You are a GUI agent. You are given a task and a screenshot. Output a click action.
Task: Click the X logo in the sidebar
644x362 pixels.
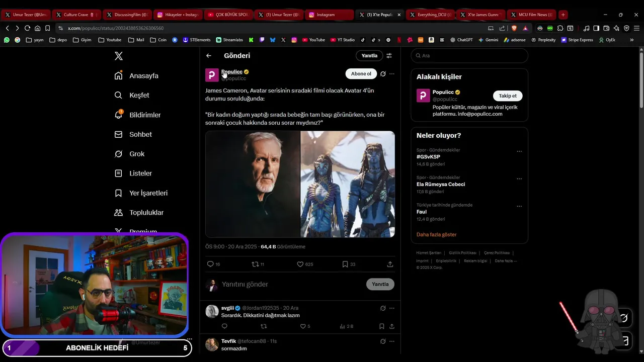point(119,56)
